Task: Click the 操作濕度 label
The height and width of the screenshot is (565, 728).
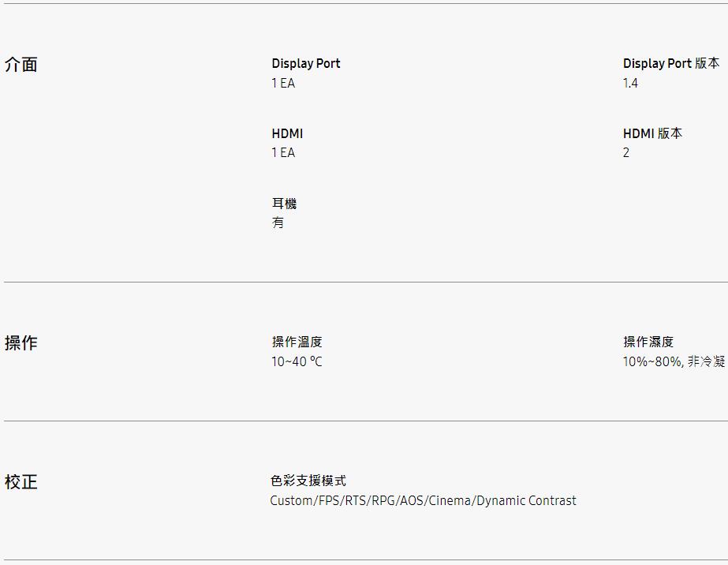Action: (x=648, y=342)
